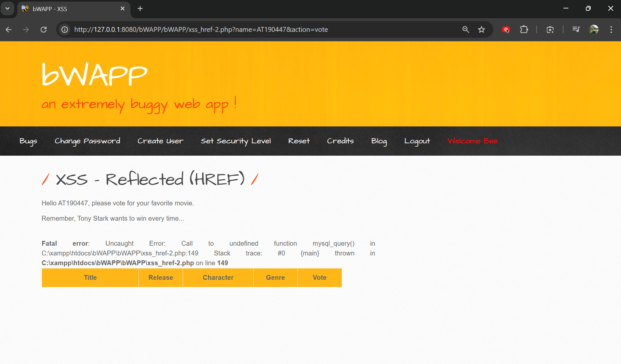Expand the tab search dropdown
This screenshot has width=621, height=364.
(x=7, y=8)
